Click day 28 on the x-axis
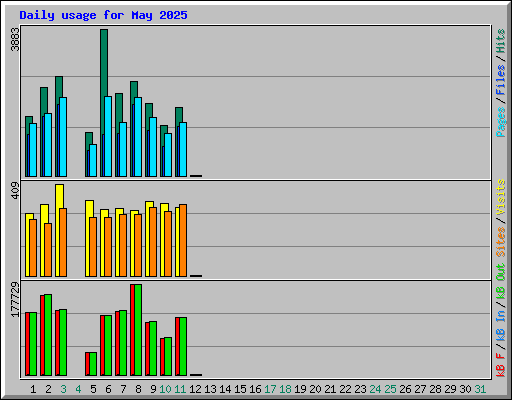 click(435, 389)
